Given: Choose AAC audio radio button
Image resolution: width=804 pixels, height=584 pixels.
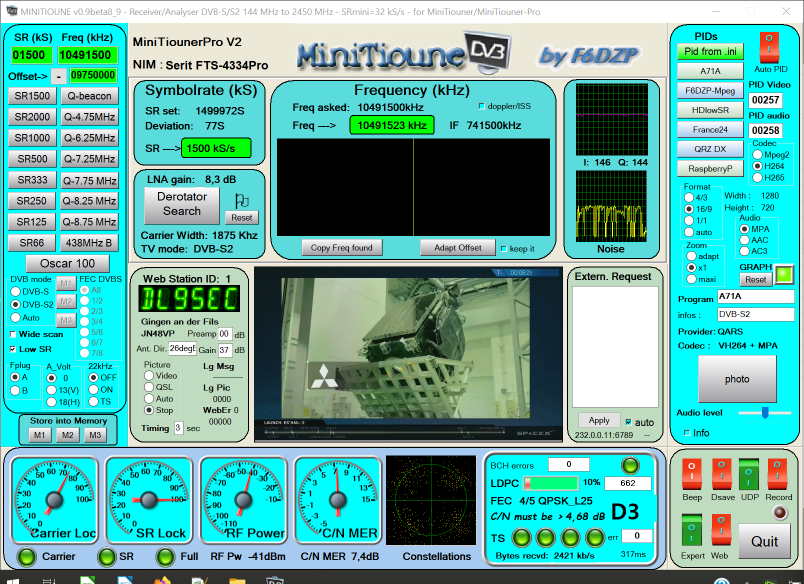Looking at the screenshot, I should pyautogui.click(x=745, y=240).
